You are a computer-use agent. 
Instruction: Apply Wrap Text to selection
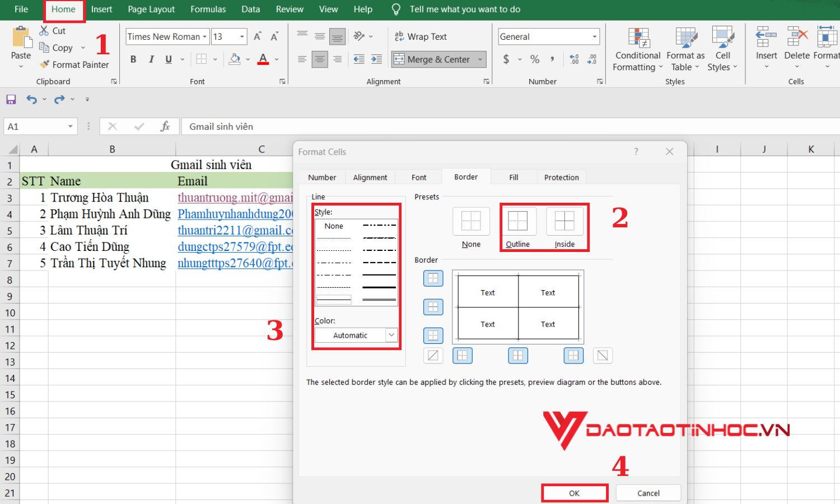pyautogui.click(x=420, y=36)
